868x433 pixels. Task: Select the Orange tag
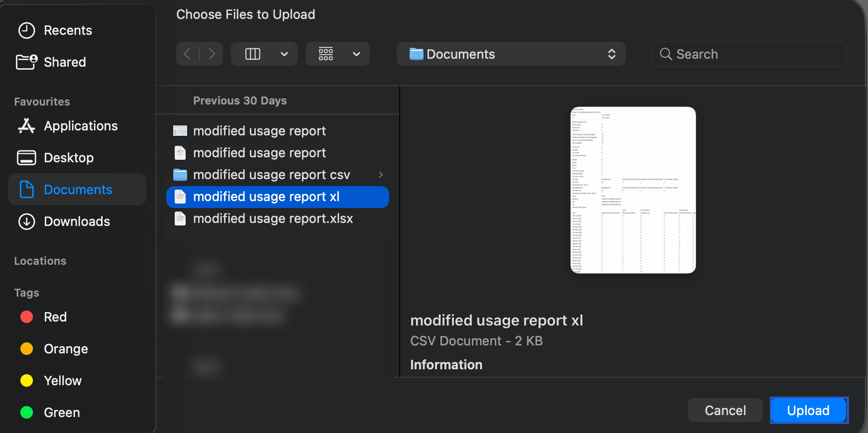click(x=66, y=349)
